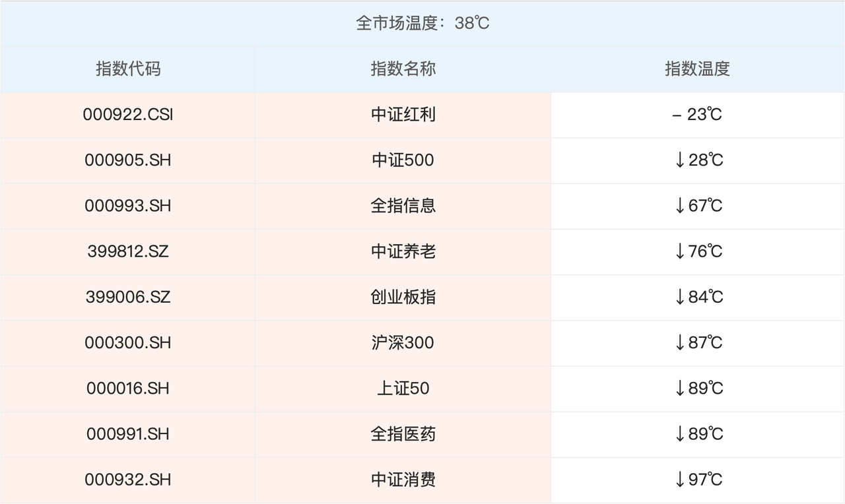This screenshot has height=504, width=845.
Task: Open the 中证消费 index name
Action: coord(403,480)
